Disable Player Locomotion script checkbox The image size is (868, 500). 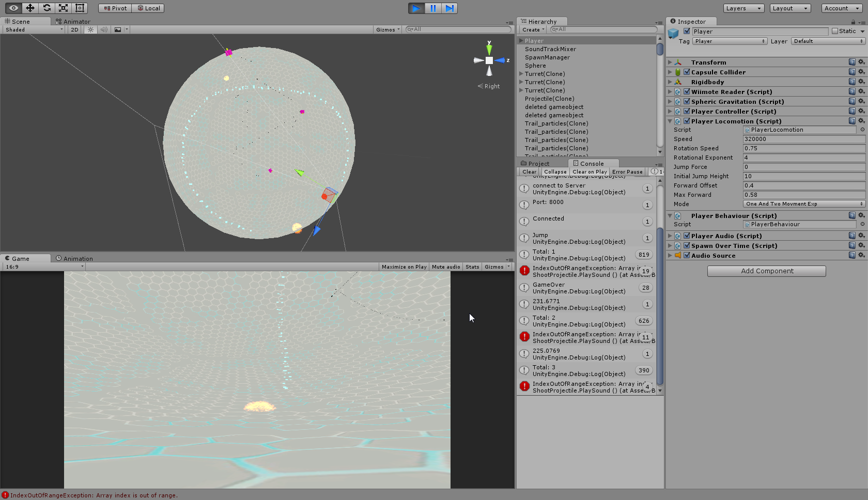point(687,121)
